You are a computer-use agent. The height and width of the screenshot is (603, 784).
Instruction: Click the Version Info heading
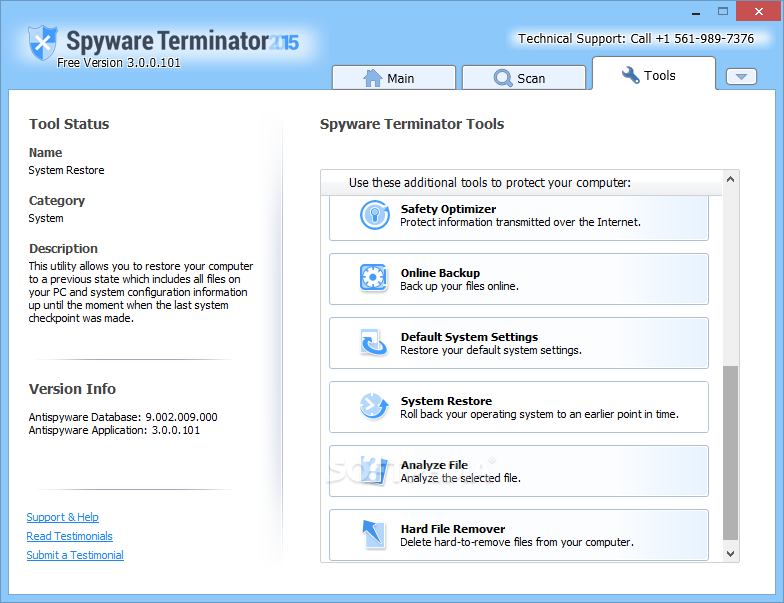[x=72, y=389]
